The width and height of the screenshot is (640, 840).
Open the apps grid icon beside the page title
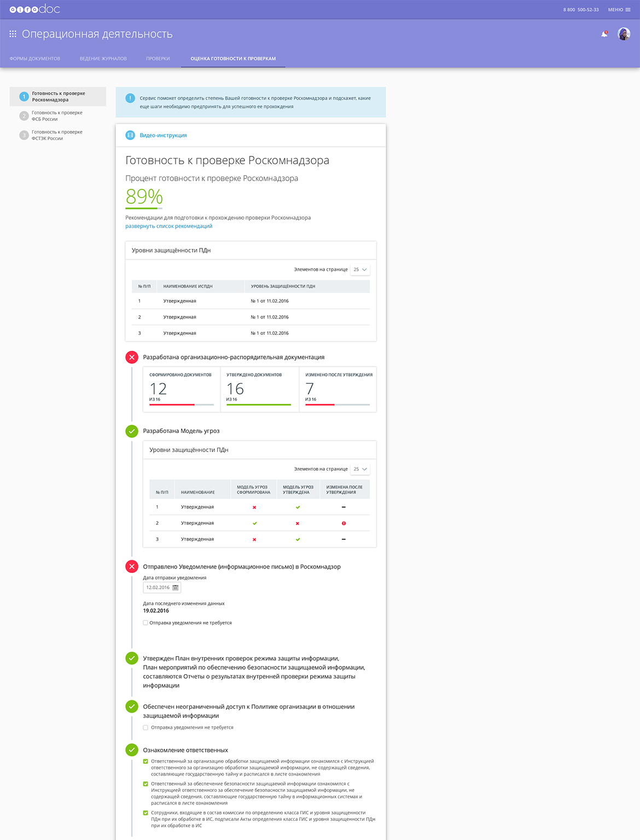tap(13, 34)
